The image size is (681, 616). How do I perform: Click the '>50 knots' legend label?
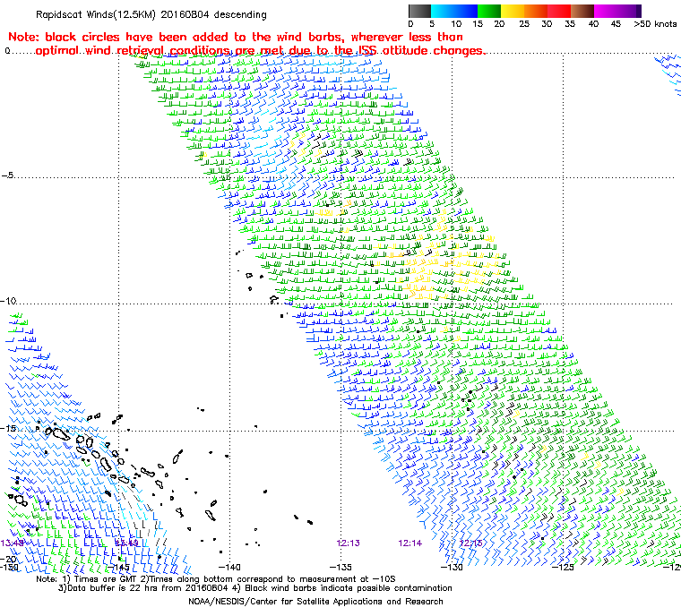pyautogui.click(x=655, y=24)
